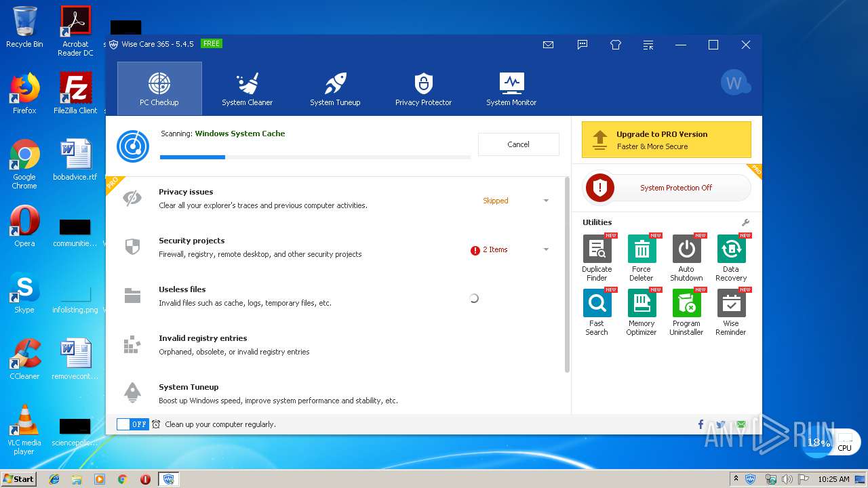The height and width of the screenshot is (488, 868).
Task: Expand the Privacy issues dropdown arrow
Action: [546, 201]
